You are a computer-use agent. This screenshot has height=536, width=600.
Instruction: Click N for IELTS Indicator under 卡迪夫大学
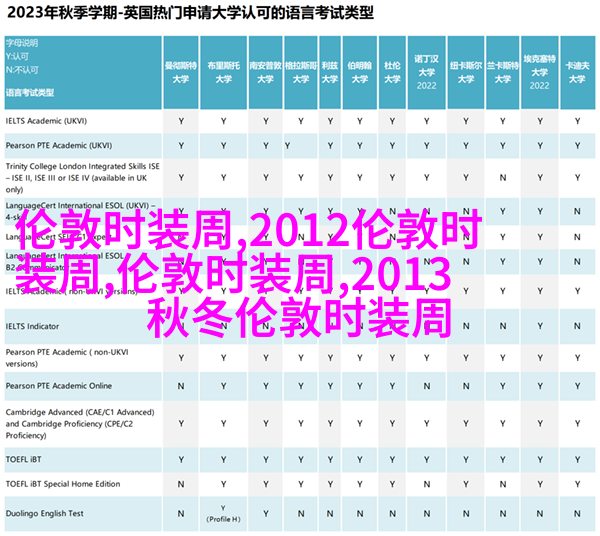pos(577,326)
